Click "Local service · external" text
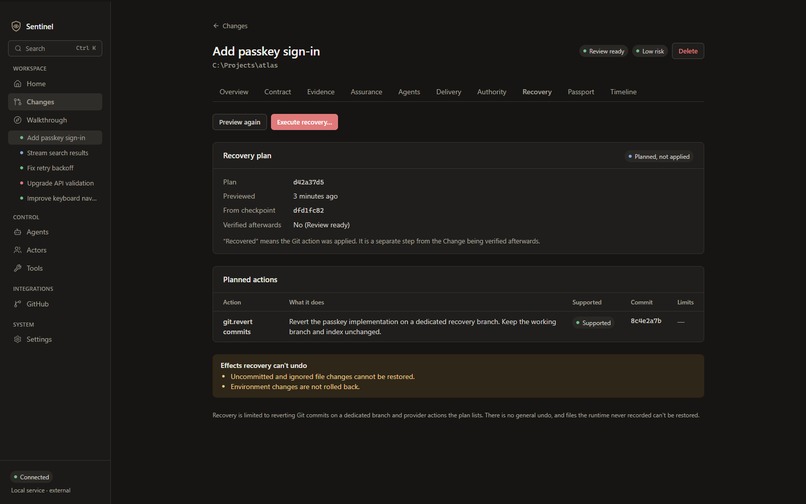 [x=41, y=491]
